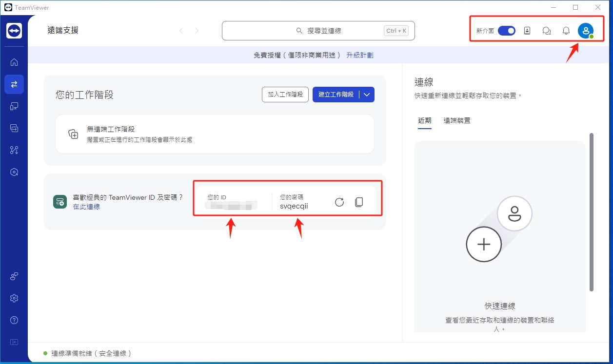
Task: Click the icon beside 無遠端工作階段
Action: [73, 134]
